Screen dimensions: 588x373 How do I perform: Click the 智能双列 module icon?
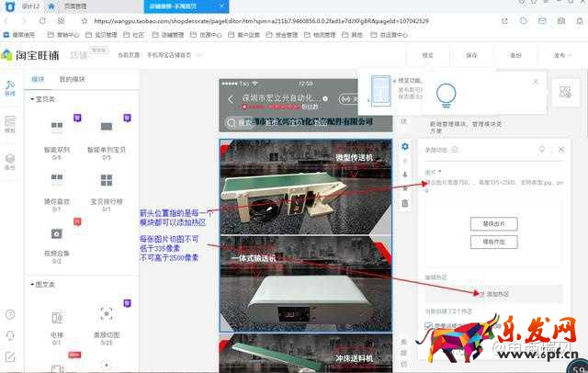(x=57, y=127)
